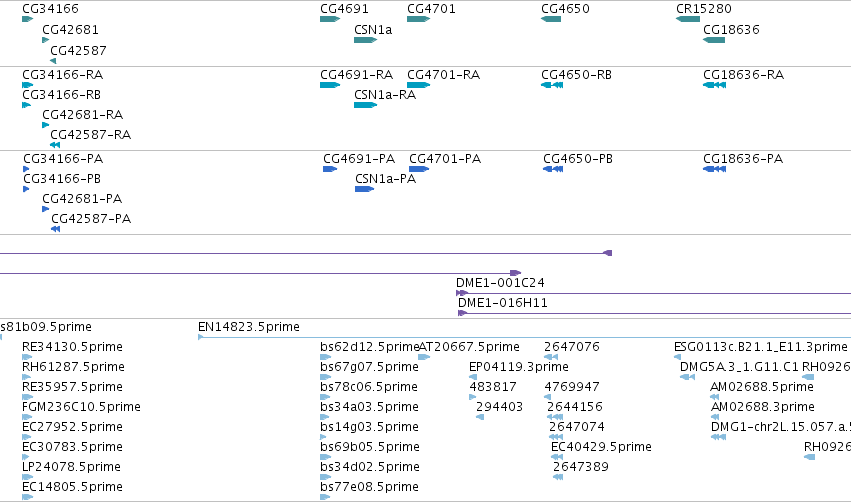Click the CG4691-RA transcript bar
Screen dimensions: 851x502
click(x=330, y=85)
